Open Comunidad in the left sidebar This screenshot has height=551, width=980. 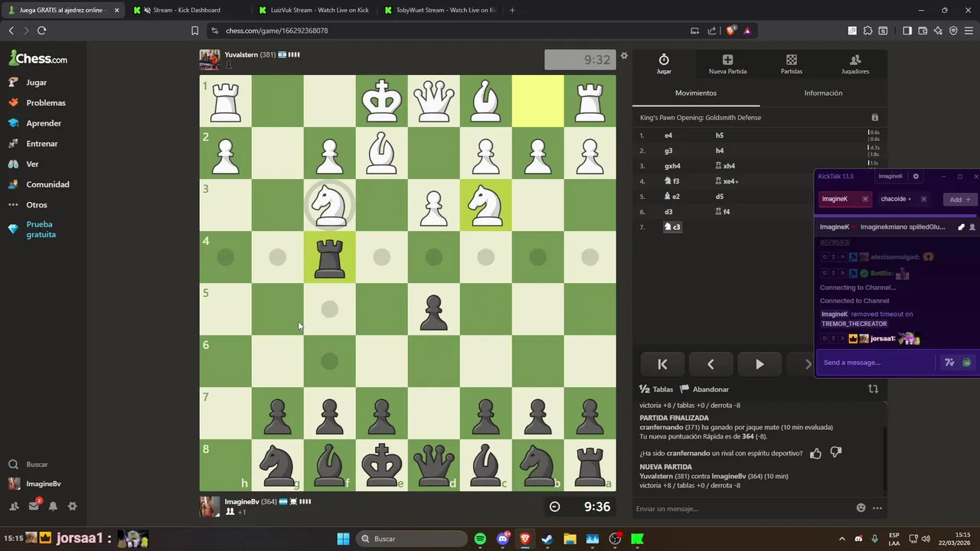click(47, 184)
